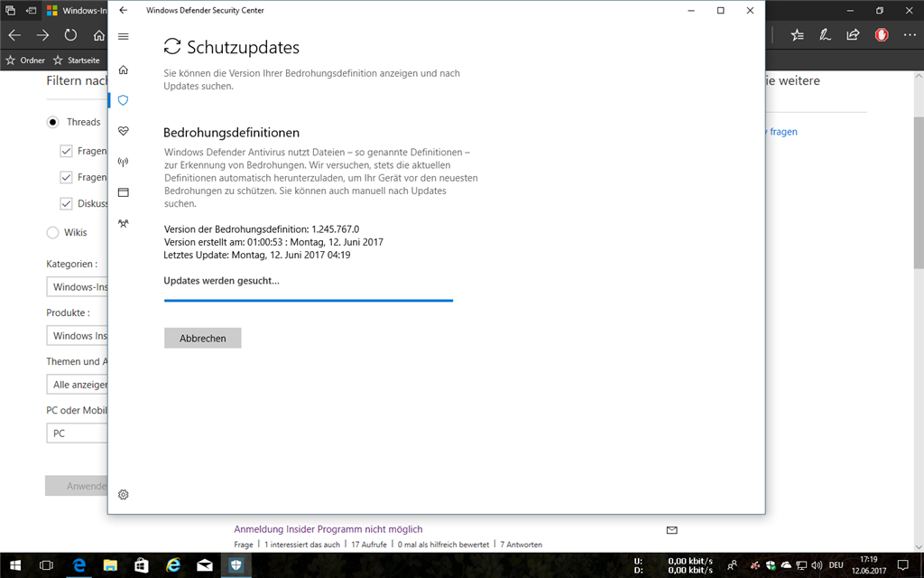This screenshot has width=924, height=578.
Task: Click Edge's Share icon
Action: tap(853, 35)
